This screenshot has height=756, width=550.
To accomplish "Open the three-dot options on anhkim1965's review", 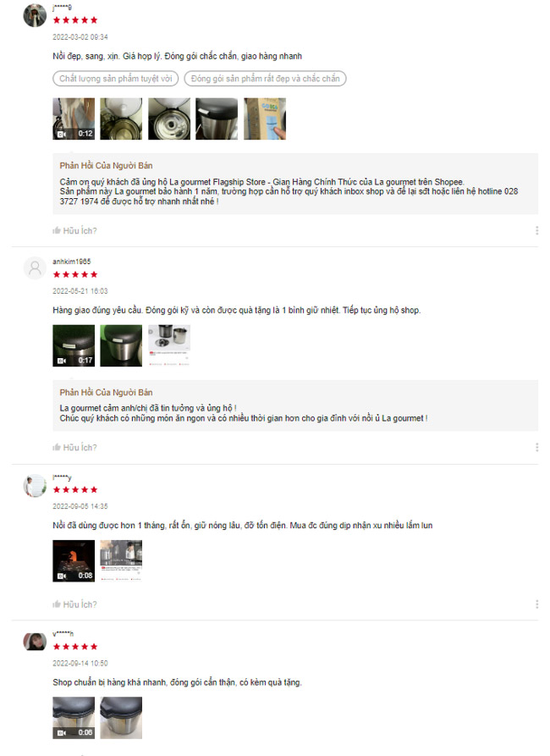I will tap(536, 448).
